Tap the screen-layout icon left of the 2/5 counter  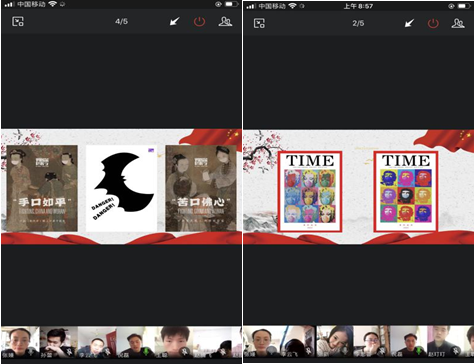259,23
